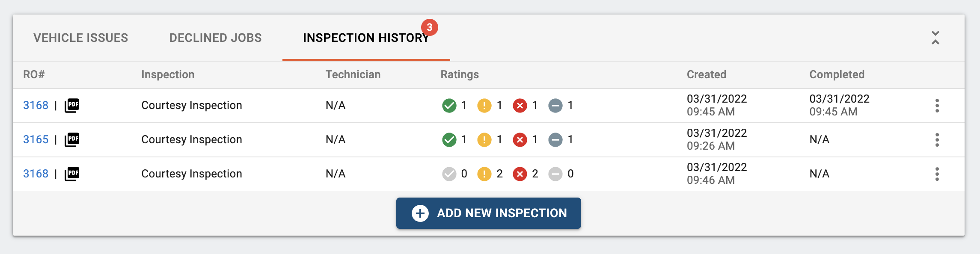Collapse the inspection panel using the top-right chevron
Screen dimensions: 980x254
935,37
